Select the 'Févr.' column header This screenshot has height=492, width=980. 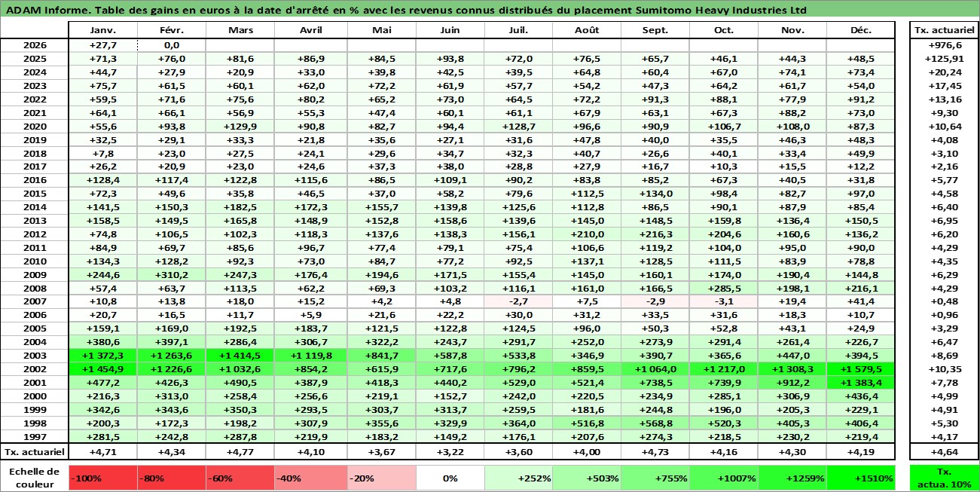click(171, 31)
